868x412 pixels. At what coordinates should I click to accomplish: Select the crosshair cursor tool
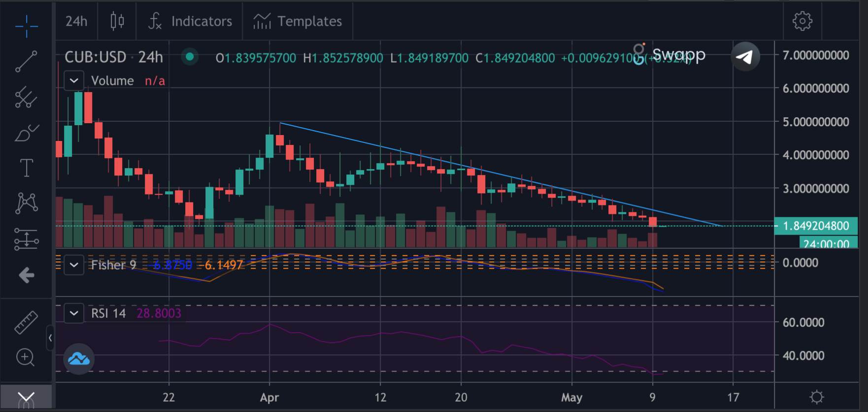(26, 26)
